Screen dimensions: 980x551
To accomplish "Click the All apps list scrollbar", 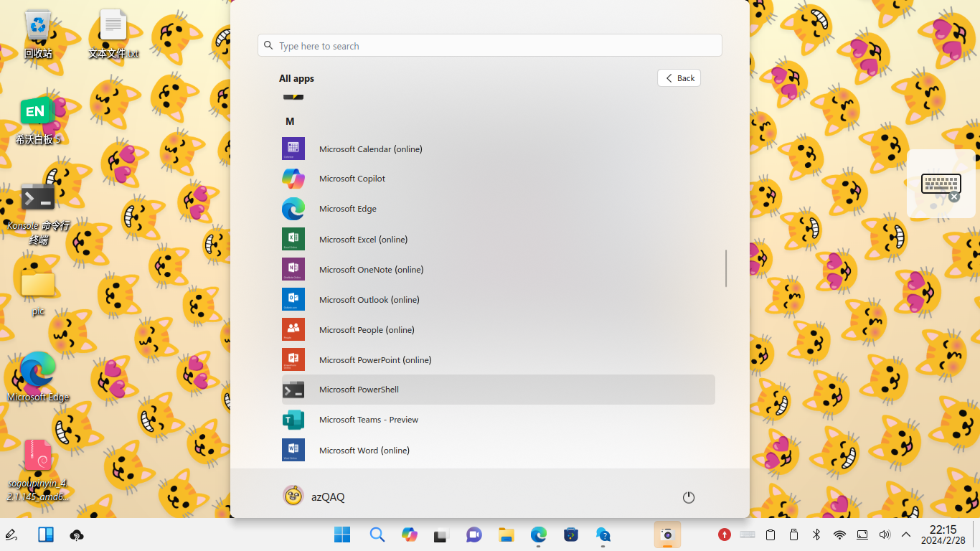I will (726, 268).
